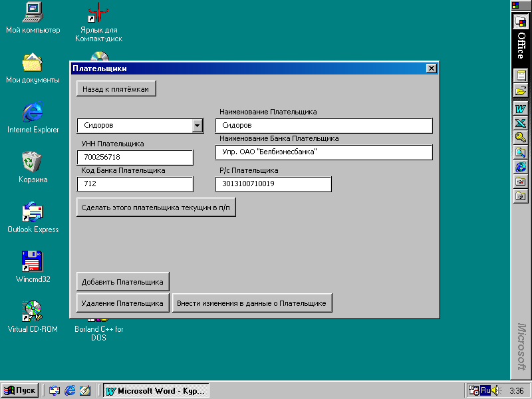Click the 'Open Office Document' folder icon
Viewport: 532px width, 399px height.
[x=521, y=90]
